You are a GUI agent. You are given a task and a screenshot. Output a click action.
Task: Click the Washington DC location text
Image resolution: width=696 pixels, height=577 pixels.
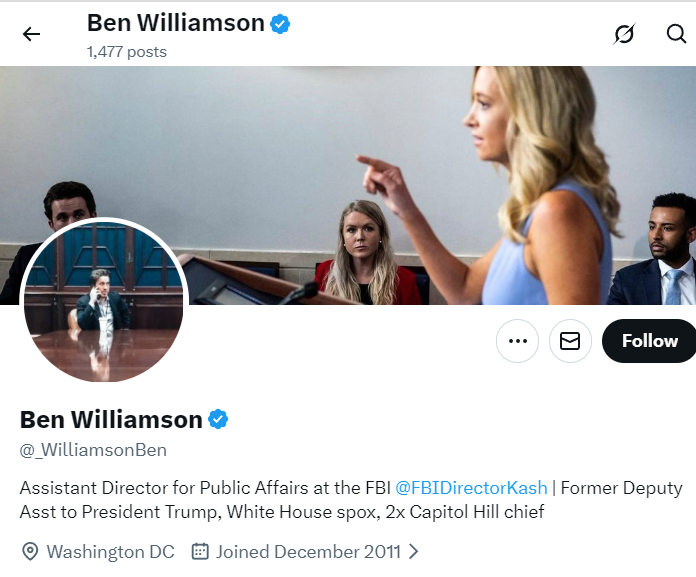tap(110, 551)
